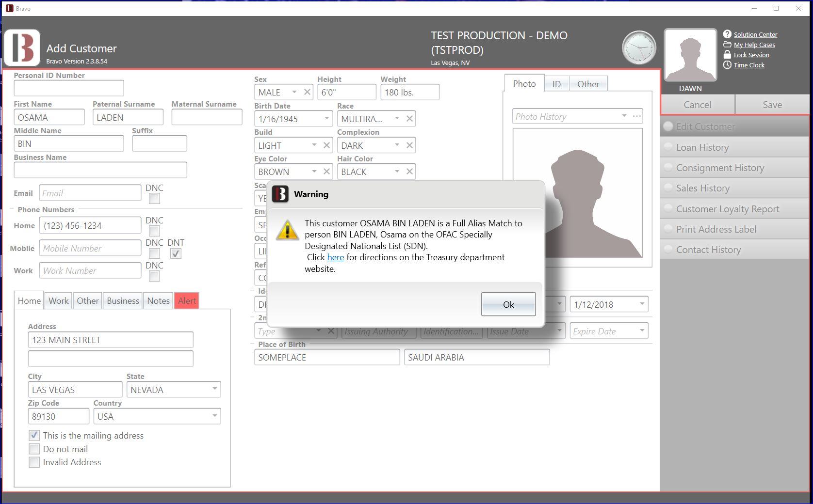Click the Save button
This screenshot has height=504, width=813.
click(x=772, y=105)
